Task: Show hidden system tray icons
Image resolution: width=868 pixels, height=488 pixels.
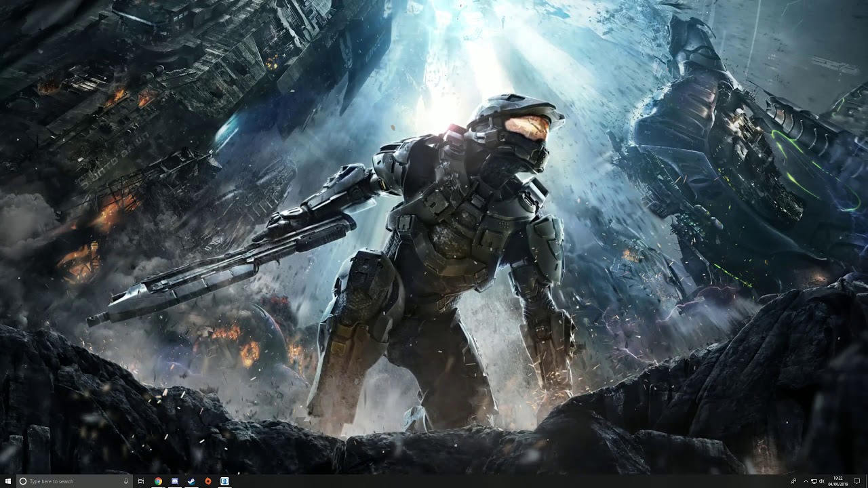Action: tap(806, 481)
